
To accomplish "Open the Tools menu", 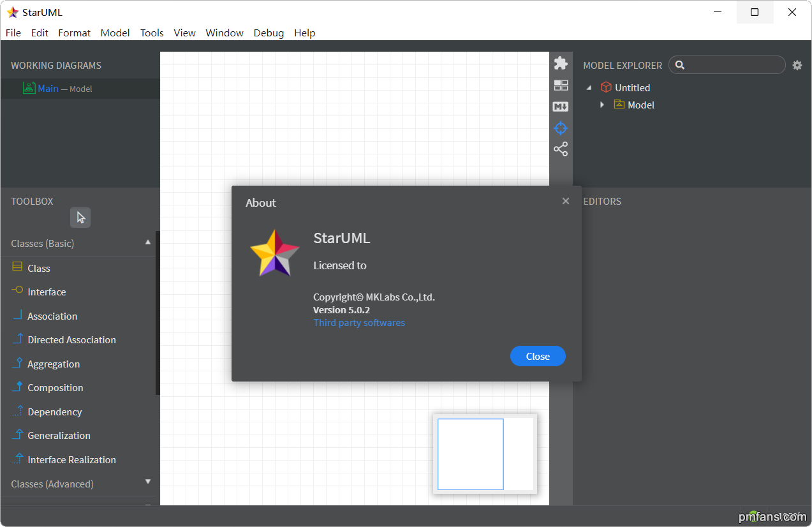I will (x=152, y=33).
